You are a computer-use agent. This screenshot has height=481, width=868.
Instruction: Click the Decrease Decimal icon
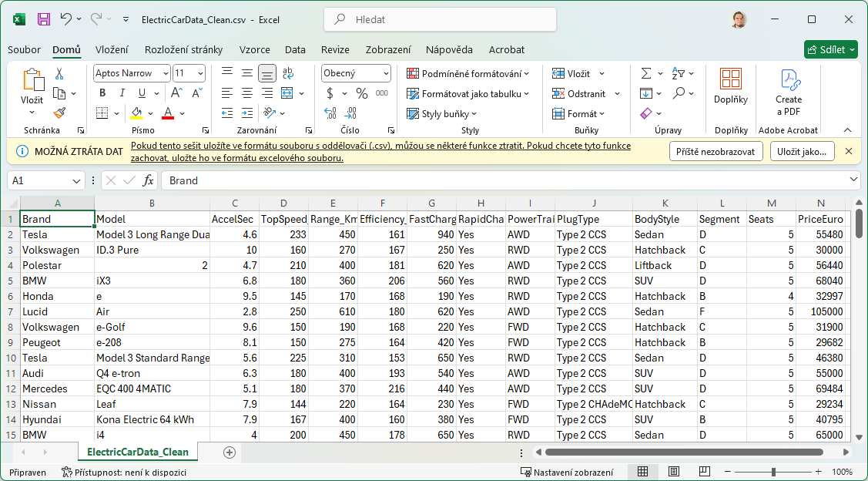pyautogui.click(x=350, y=113)
